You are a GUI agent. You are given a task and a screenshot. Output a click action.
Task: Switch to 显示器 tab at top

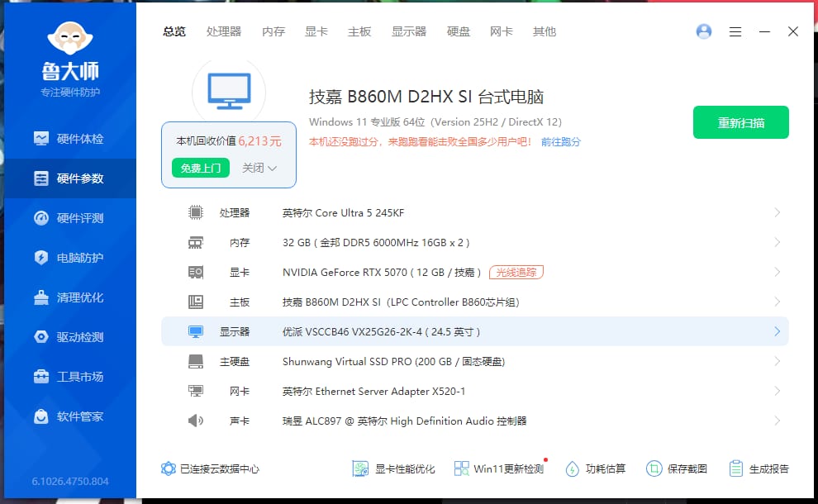pos(409,32)
